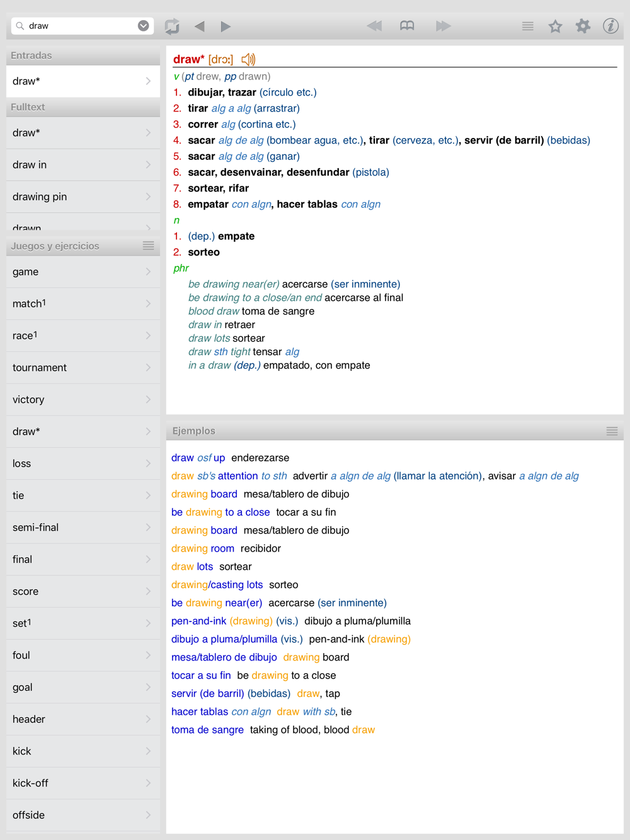Click translation 'dibujar, trazar'
This screenshot has width=630, height=840.
click(222, 93)
